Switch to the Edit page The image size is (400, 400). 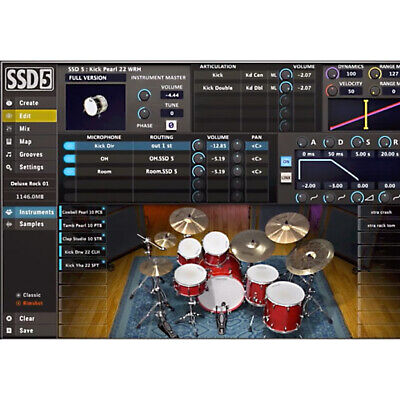pos(29,116)
